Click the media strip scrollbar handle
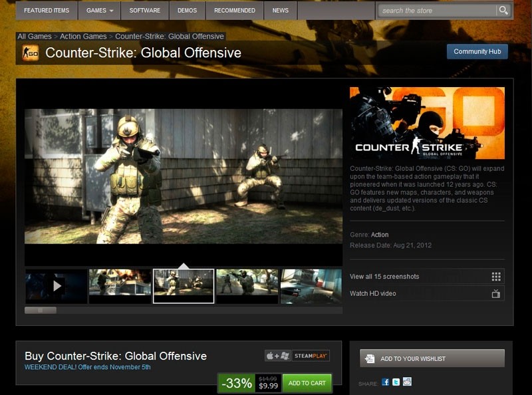This screenshot has height=395, width=532. (x=41, y=310)
